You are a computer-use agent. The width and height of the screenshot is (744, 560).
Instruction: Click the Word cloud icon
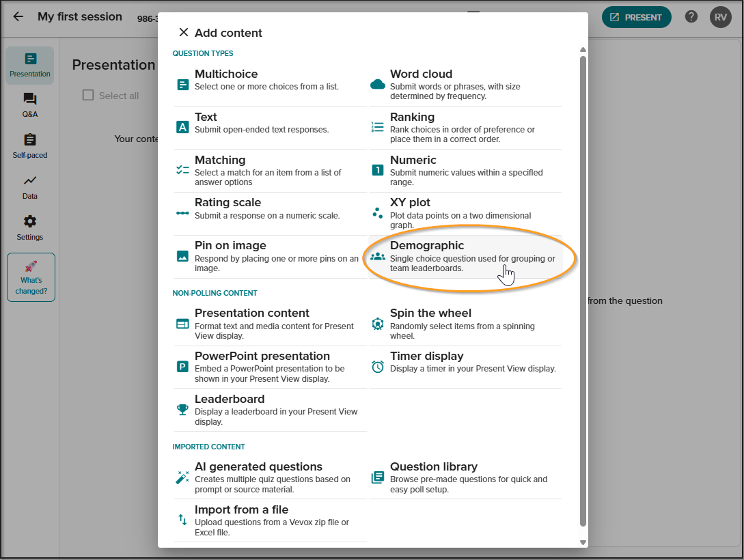[378, 85]
